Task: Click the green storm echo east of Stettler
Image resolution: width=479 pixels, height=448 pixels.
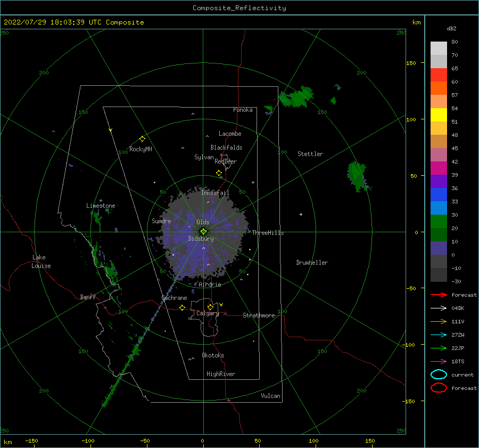Action: tap(358, 176)
